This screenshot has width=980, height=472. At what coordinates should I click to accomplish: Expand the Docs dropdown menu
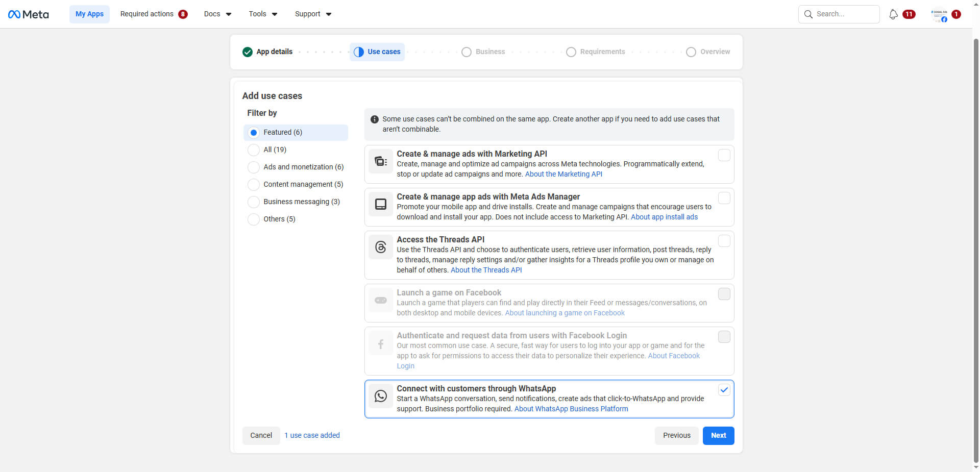click(x=217, y=14)
